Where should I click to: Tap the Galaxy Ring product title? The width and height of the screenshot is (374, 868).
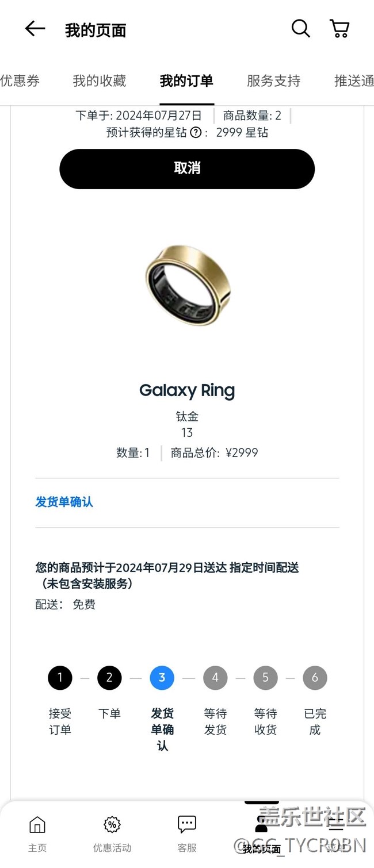[x=187, y=391]
